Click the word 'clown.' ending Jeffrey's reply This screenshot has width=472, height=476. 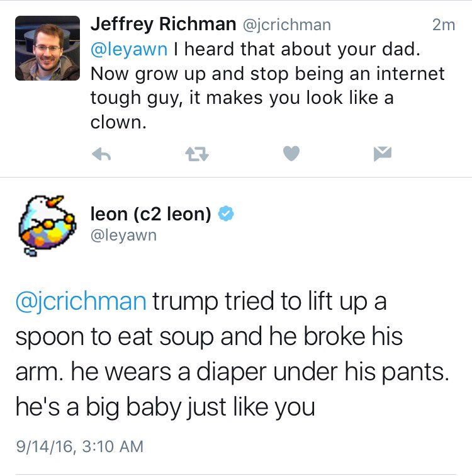(x=118, y=122)
